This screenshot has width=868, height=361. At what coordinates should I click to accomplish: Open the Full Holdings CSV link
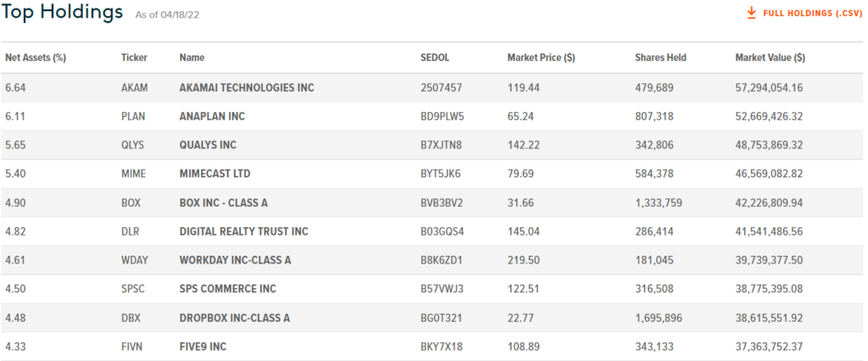[x=812, y=14]
